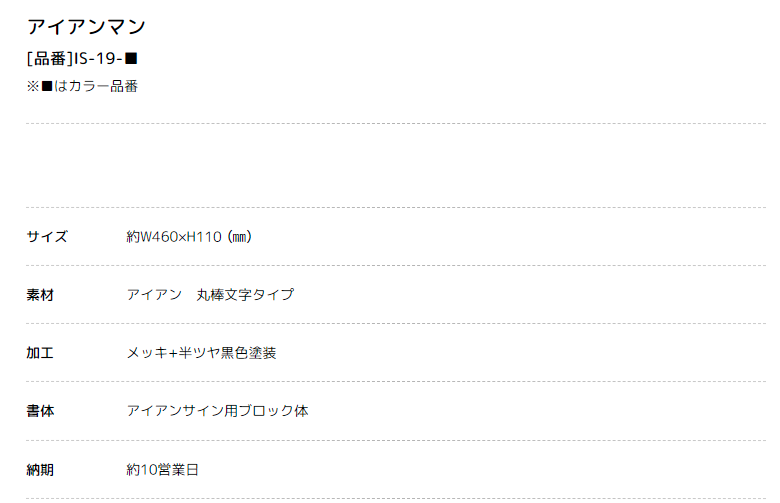Image resolution: width=780 pixels, height=503 pixels.
Task: Click the [品番] bracket label
Action: [50, 59]
